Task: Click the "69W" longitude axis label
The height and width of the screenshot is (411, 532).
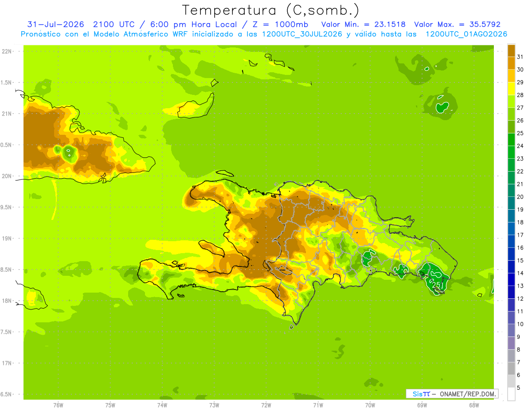Action: [422, 405]
